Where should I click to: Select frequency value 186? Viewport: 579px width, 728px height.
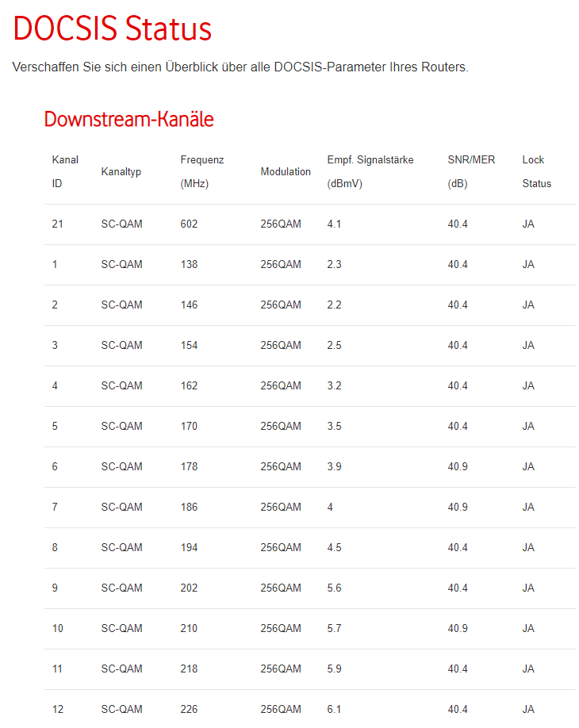click(189, 507)
